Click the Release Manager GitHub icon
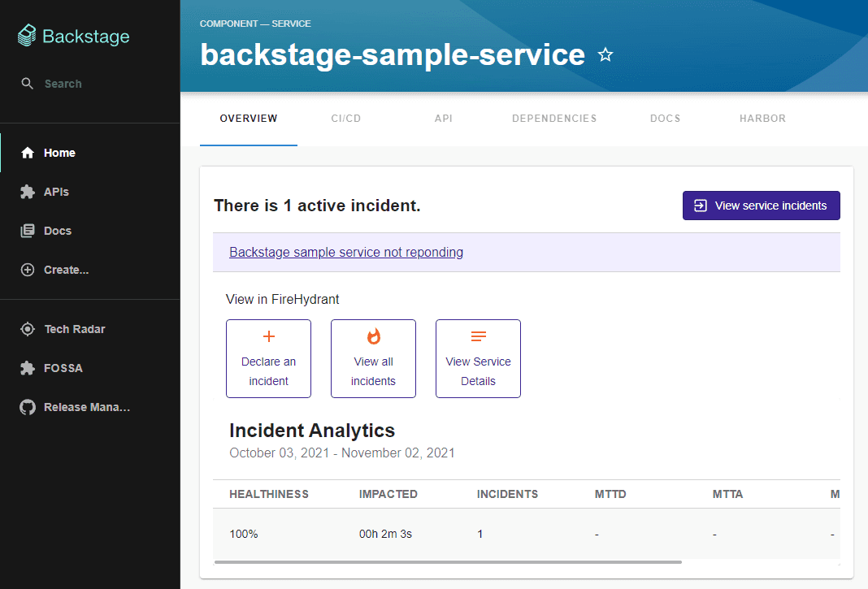Viewport: 868px width, 589px height. point(28,408)
